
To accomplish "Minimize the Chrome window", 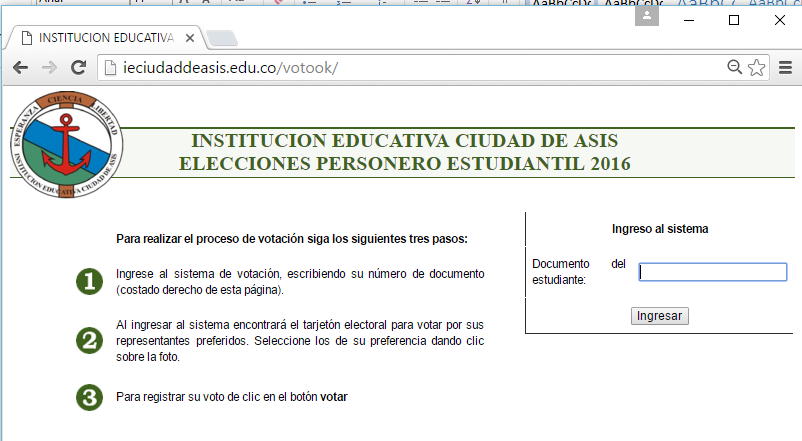I will tap(687, 20).
